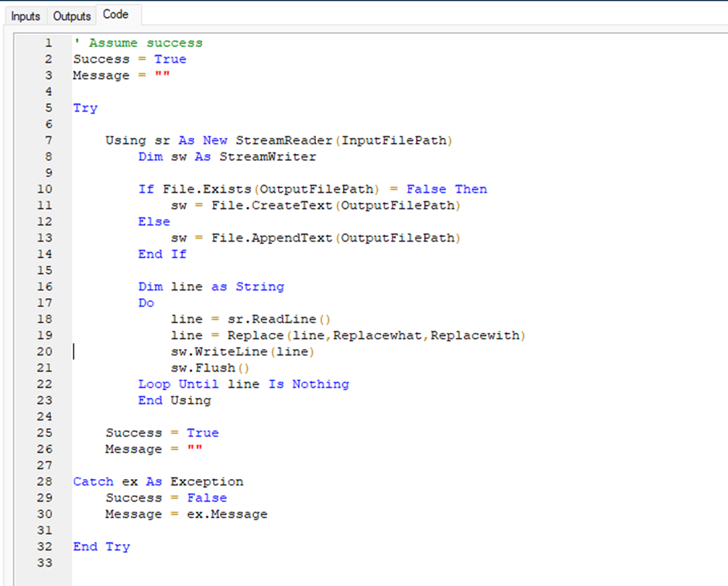Click the Success = True assignment on line 2
Image resolution: width=728 pixels, height=586 pixels.
(x=129, y=59)
